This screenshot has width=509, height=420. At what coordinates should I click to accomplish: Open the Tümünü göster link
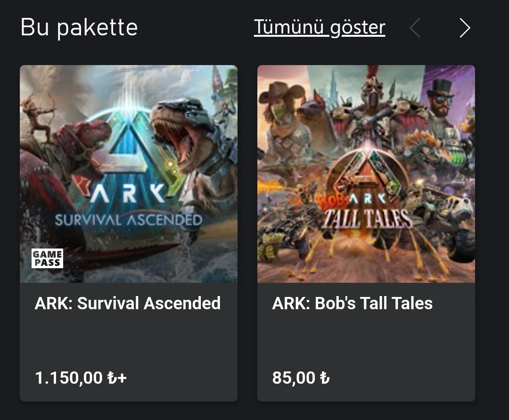(319, 28)
